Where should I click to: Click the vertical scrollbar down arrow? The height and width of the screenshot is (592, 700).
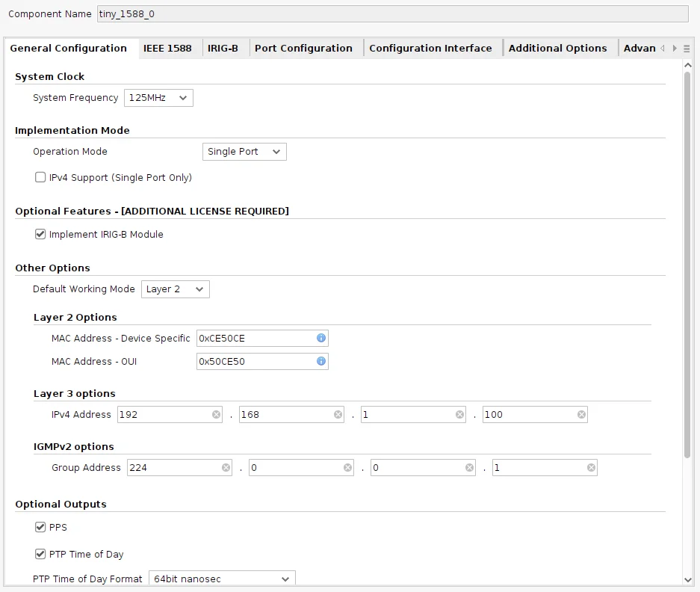coord(688,579)
